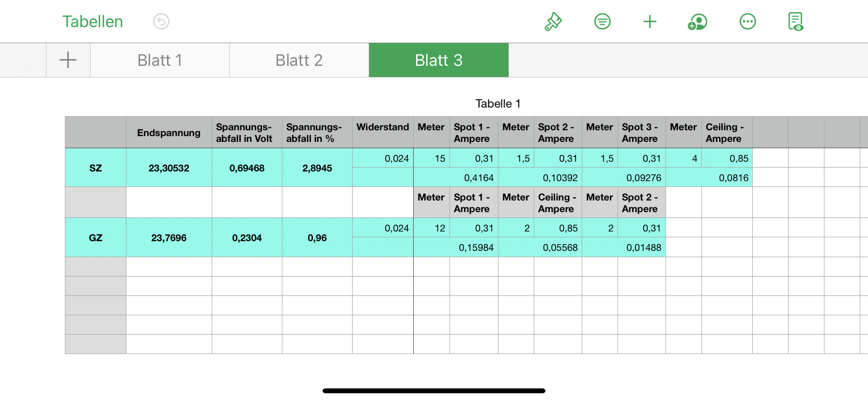
Task: Open the more options ellipsis menu
Action: tap(747, 22)
